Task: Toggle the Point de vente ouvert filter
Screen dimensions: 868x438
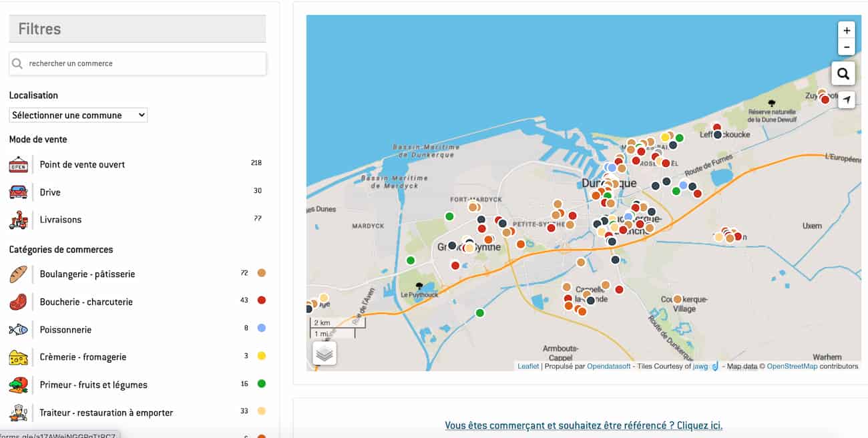Action: click(x=82, y=164)
